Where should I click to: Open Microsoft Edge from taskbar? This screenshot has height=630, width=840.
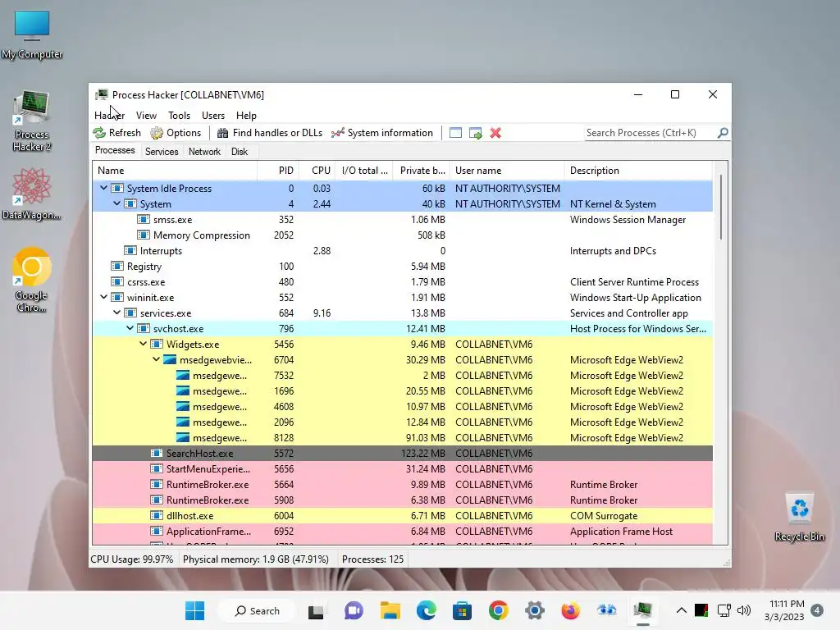pyautogui.click(x=426, y=610)
